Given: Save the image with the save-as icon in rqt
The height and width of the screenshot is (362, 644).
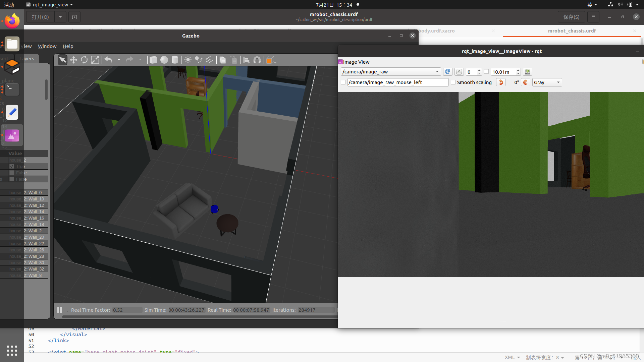Looking at the screenshot, I should pyautogui.click(x=528, y=72).
